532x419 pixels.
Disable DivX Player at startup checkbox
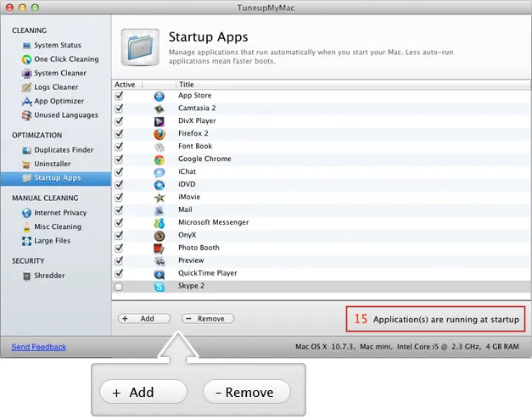click(119, 121)
